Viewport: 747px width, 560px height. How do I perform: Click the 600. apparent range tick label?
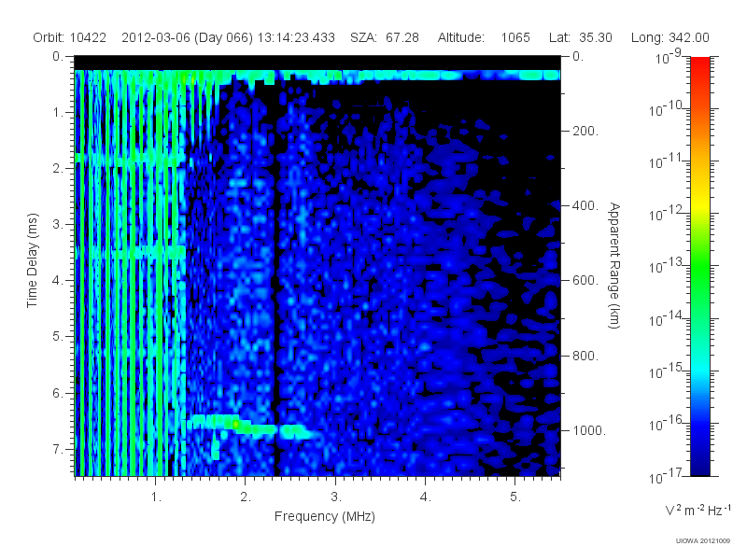pos(585,281)
